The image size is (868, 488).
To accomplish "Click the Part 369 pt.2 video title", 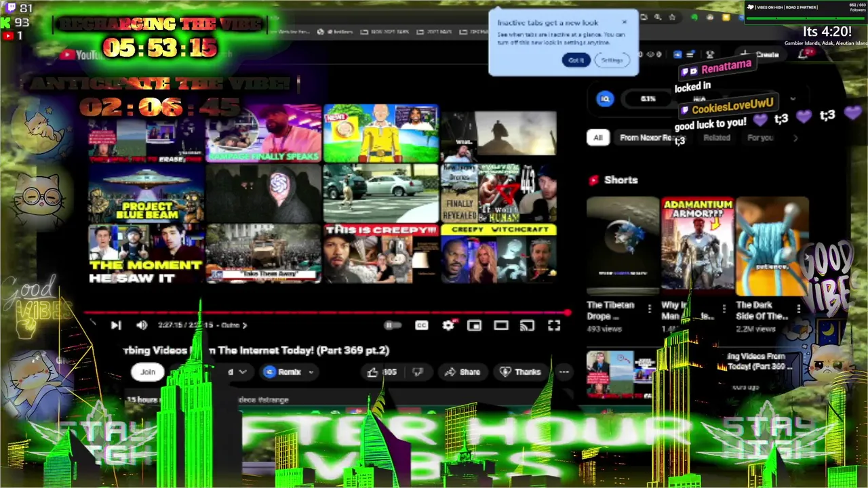I will 257,350.
